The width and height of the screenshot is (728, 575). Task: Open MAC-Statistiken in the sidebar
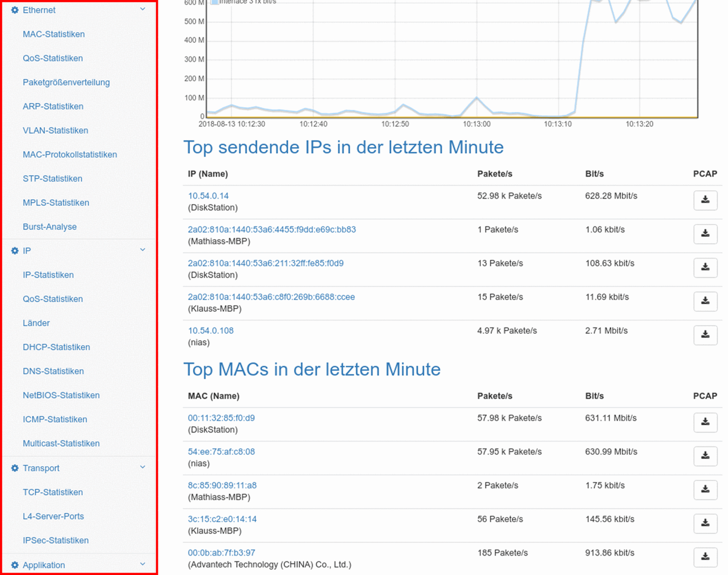pos(54,34)
